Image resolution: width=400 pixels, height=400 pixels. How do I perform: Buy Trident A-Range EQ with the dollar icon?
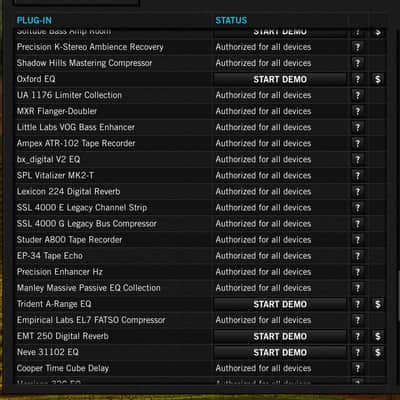click(378, 304)
